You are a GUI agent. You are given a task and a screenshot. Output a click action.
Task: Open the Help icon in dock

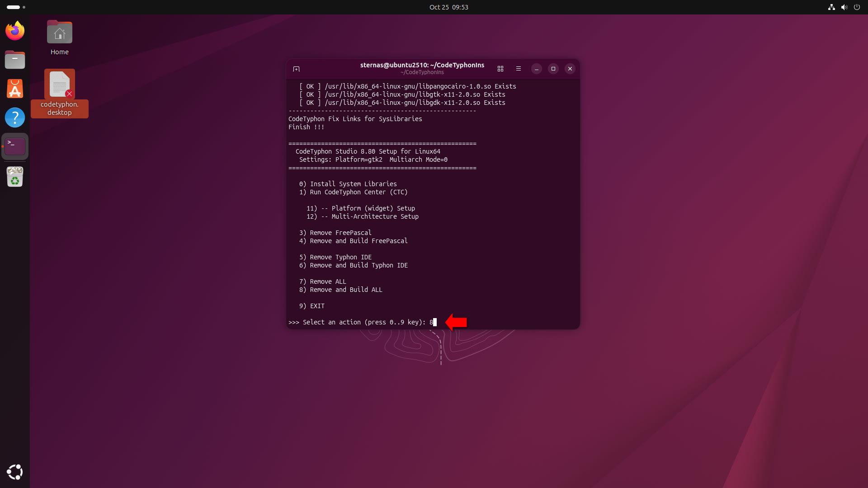[15, 117]
